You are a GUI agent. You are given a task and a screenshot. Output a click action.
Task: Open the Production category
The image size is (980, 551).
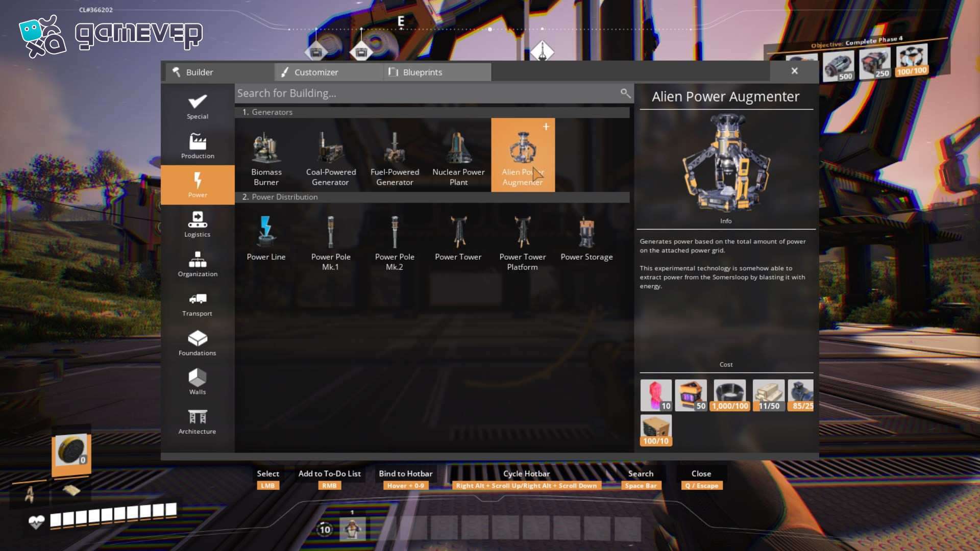pos(198,145)
